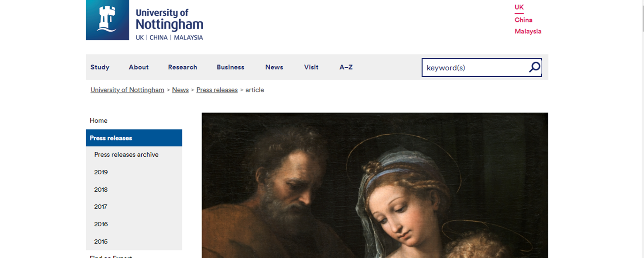Image resolution: width=644 pixels, height=258 pixels.
Task: Select Research in the navigation bar
Action: pos(183,67)
